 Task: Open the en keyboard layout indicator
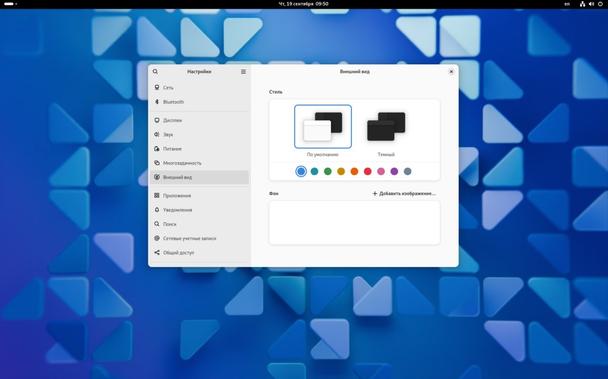[x=567, y=4]
